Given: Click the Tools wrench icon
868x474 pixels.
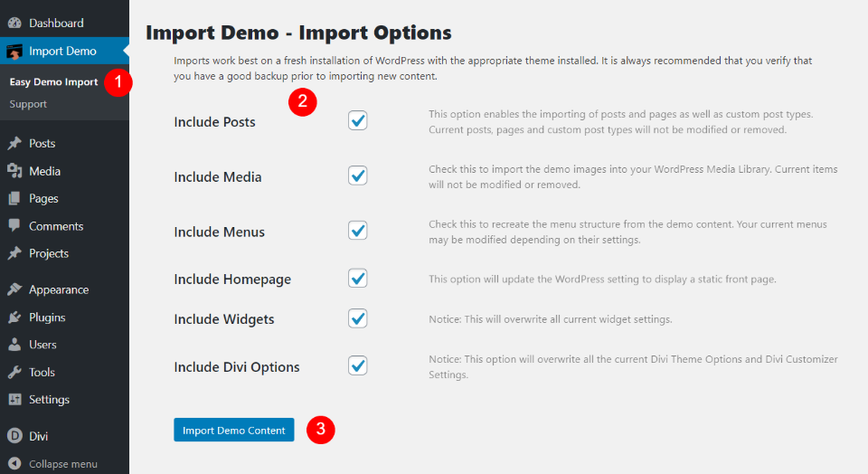Looking at the screenshot, I should click(14, 372).
